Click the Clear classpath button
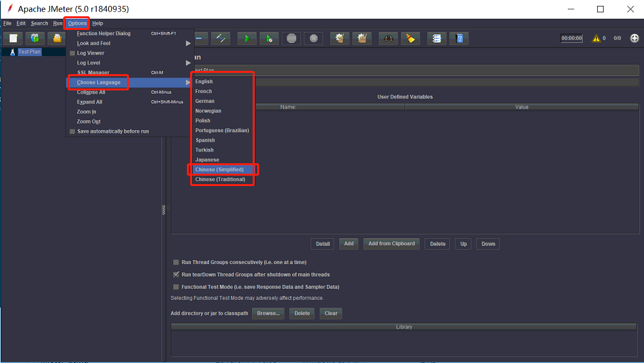Image resolution: width=644 pixels, height=363 pixels. click(x=331, y=314)
